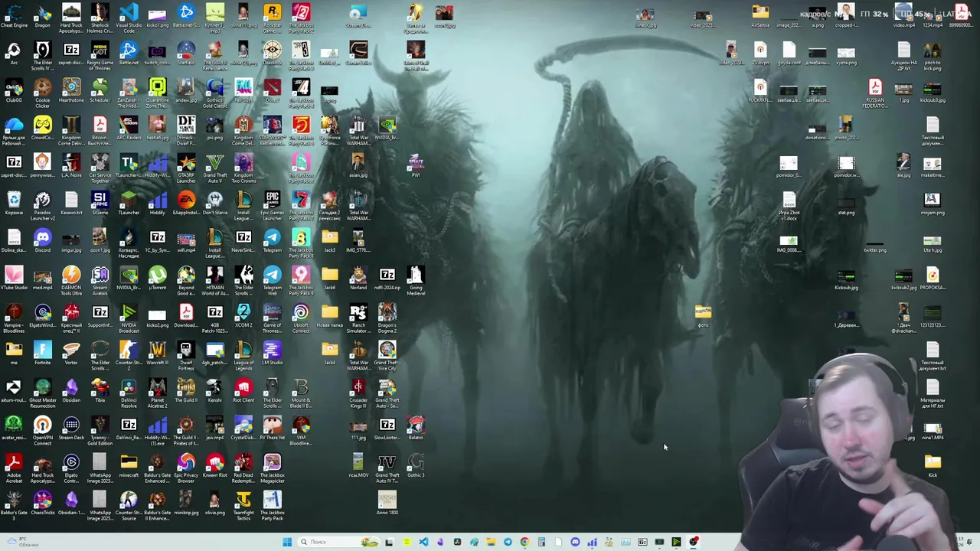This screenshot has width=980, height=551.
Task: Select the Deadlock game icon
Action: click(272, 54)
